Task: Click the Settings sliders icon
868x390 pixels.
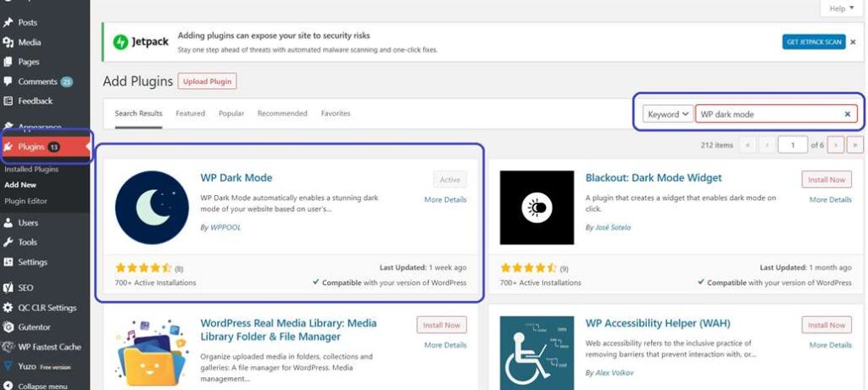Action: (8, 262)
